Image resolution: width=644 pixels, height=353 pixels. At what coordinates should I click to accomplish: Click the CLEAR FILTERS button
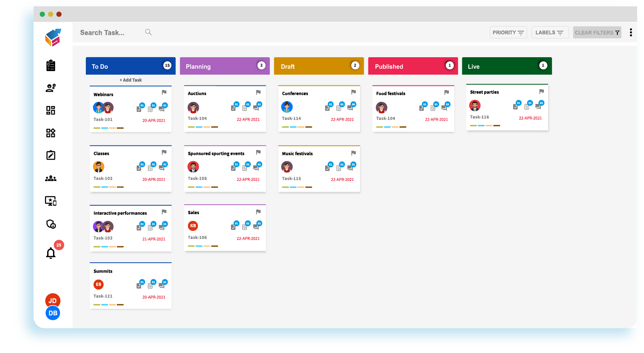(x=597, y=32)
